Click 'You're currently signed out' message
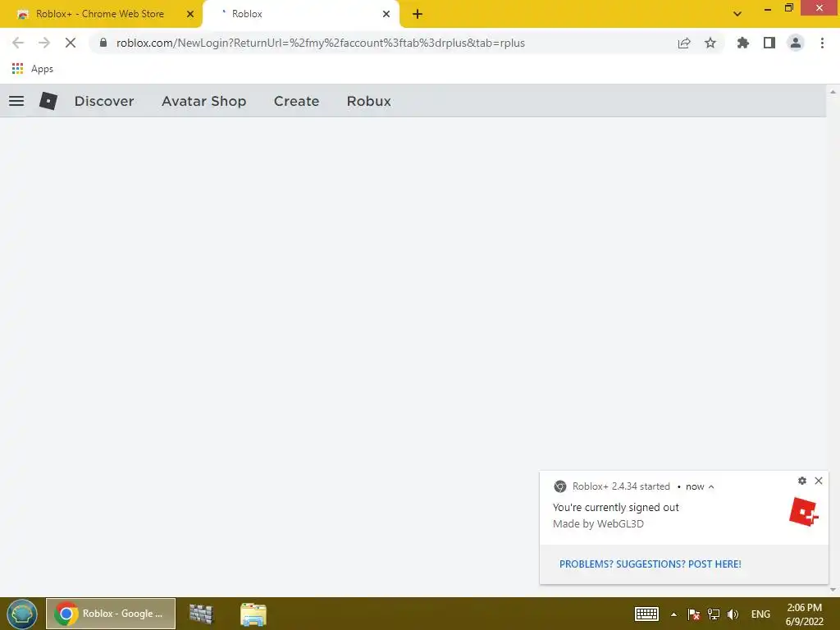This screenshot has width=840, height=630. (615, 507)
